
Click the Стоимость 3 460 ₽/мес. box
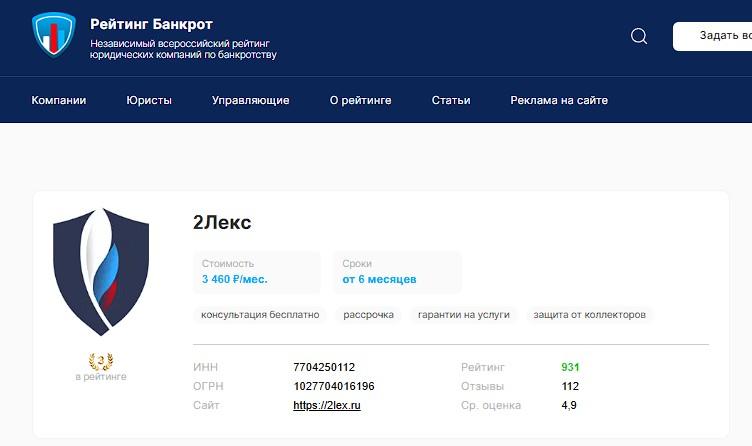point(256,272)
